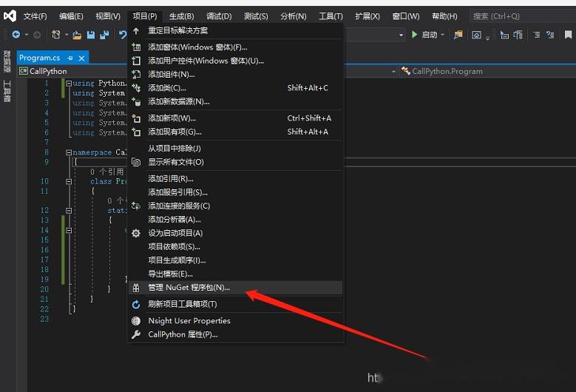Image resolution: width=576 pixels, height=392 pixels.
Task: Click the Save All toolbar icon
Action: 104,35
